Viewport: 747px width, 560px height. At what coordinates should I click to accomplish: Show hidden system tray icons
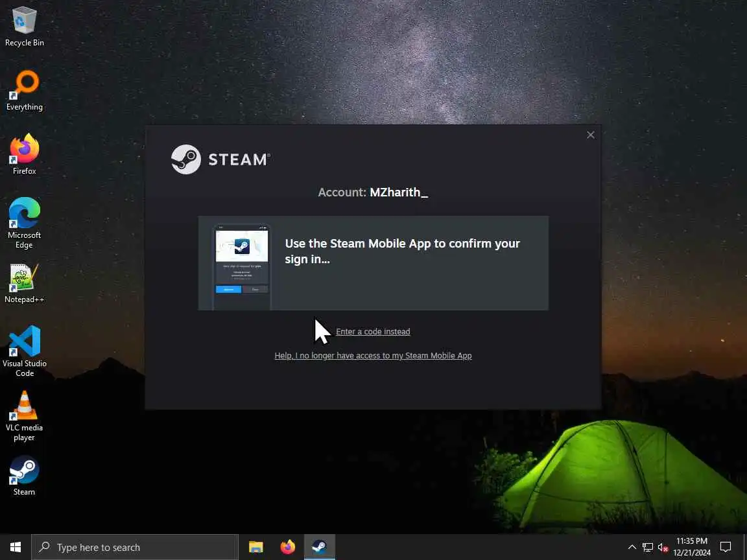[632, 547]
